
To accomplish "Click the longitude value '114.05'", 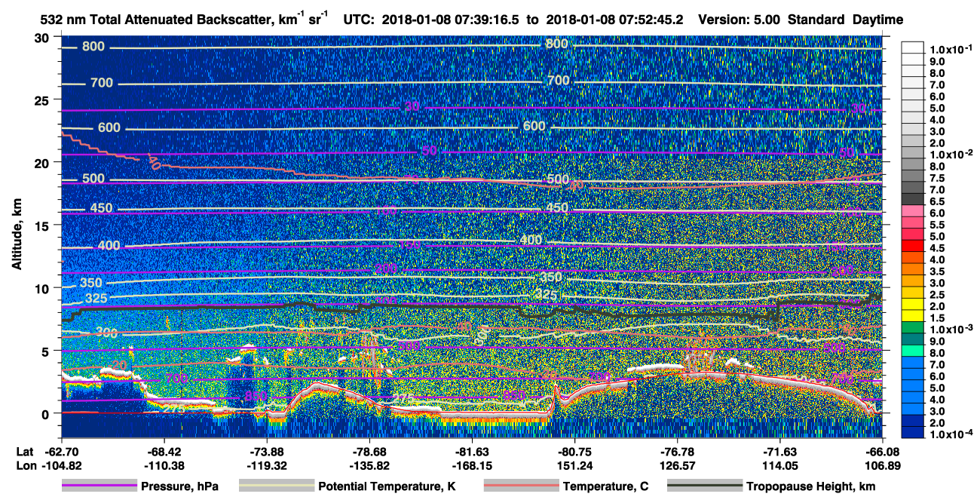I will [779, 465].
